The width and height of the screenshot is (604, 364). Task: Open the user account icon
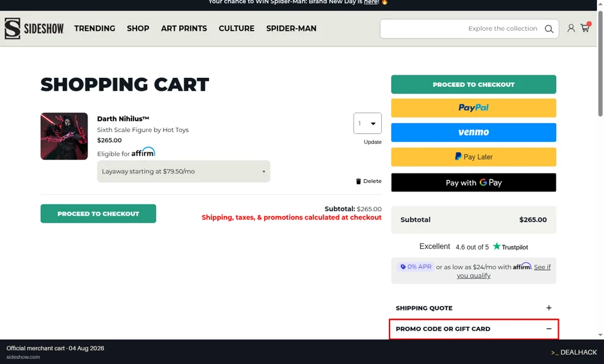[x=571, y=28]
